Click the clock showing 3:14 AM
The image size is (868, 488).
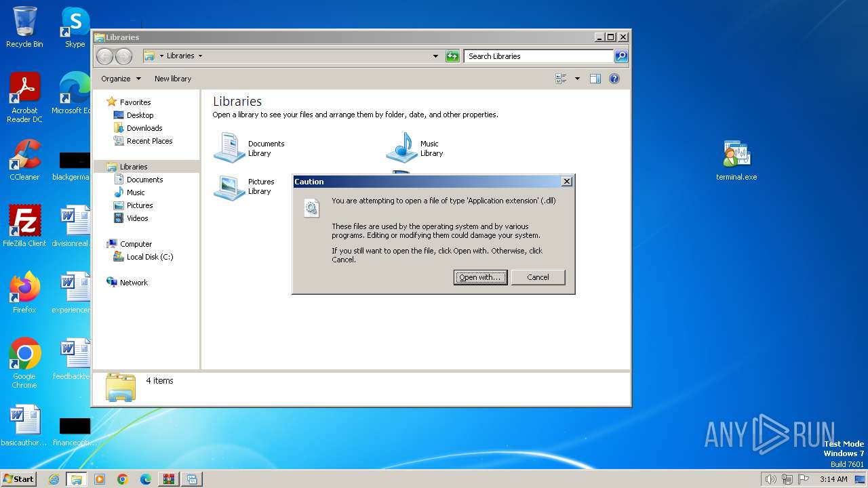point(833,479)
